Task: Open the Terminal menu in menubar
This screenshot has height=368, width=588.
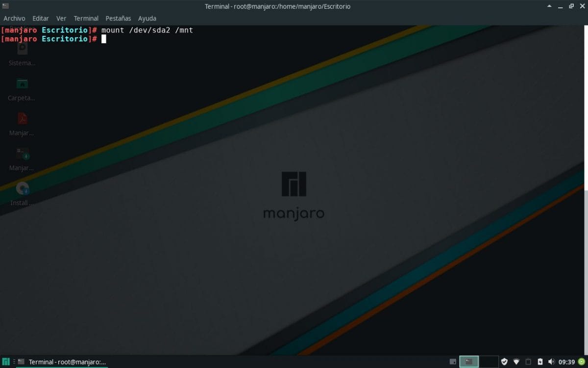Action: tap(86, 18)
